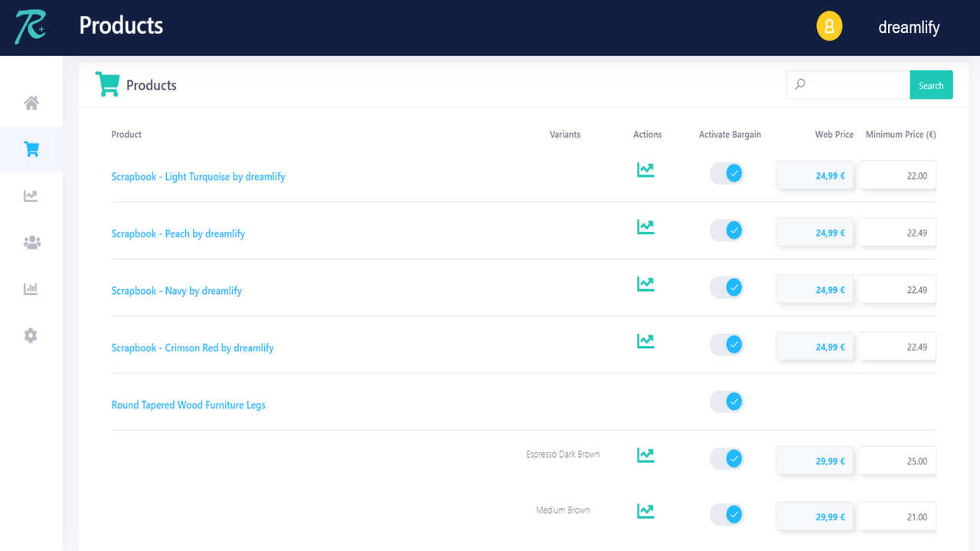980x551 pixels.
Task: Open the Scrapbook - Crimson Red product page
Action: click(192, 347)
